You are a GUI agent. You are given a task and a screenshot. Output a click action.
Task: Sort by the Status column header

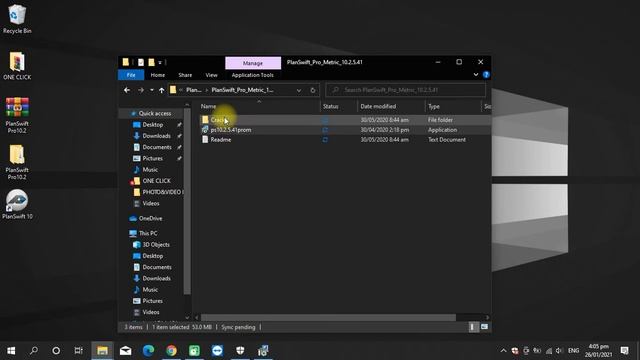(338, 106)
